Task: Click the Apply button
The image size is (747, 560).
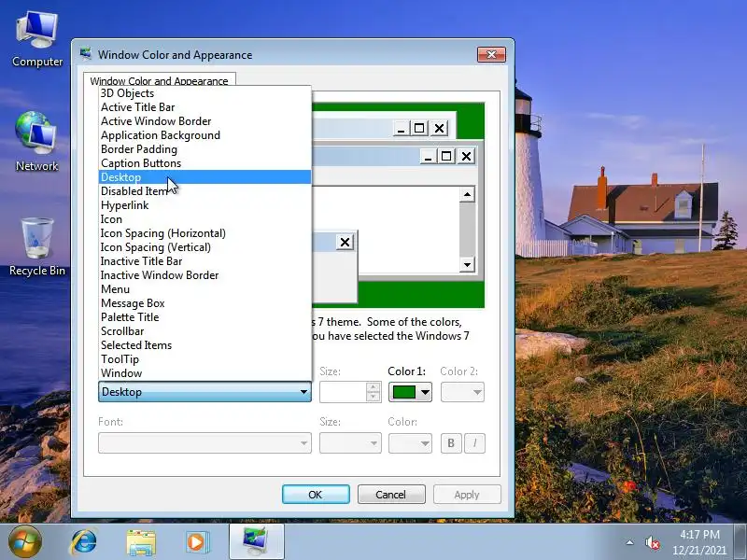Action: (x=467, y=495)
